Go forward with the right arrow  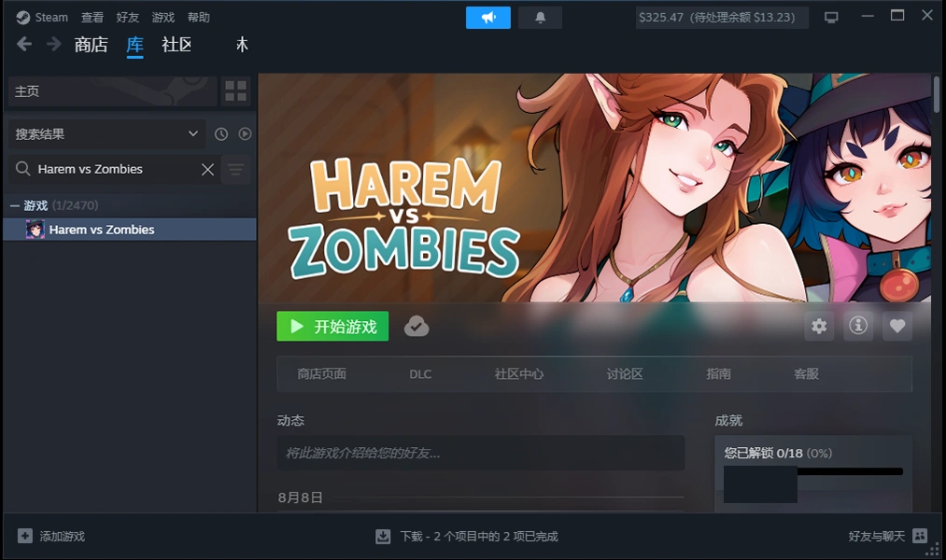click(53, 44)
